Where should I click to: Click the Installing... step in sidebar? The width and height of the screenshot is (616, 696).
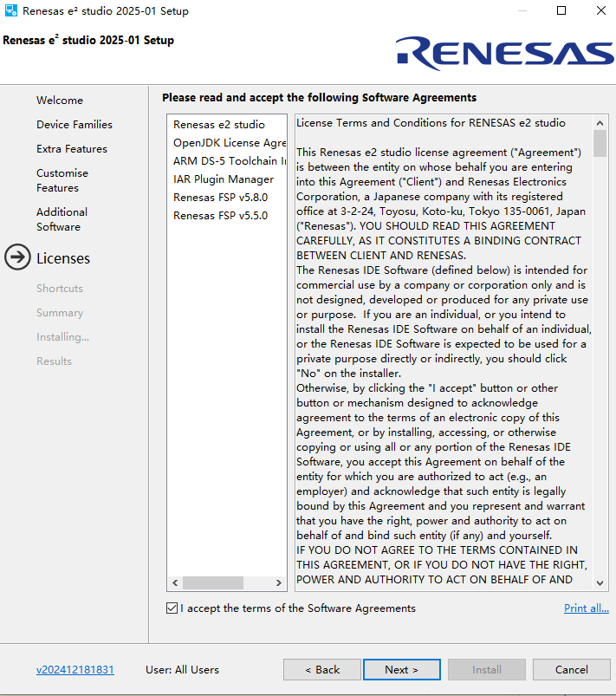[62, 337]
